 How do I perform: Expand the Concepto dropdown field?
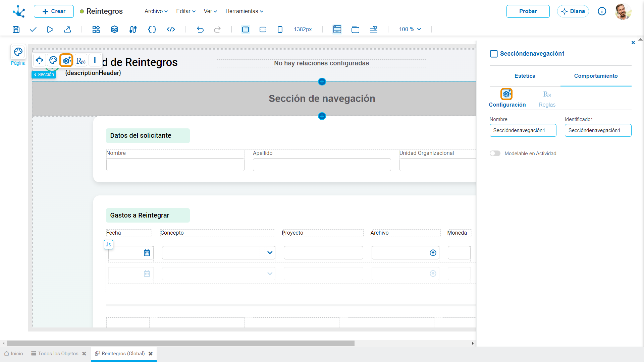pos(219,253)
